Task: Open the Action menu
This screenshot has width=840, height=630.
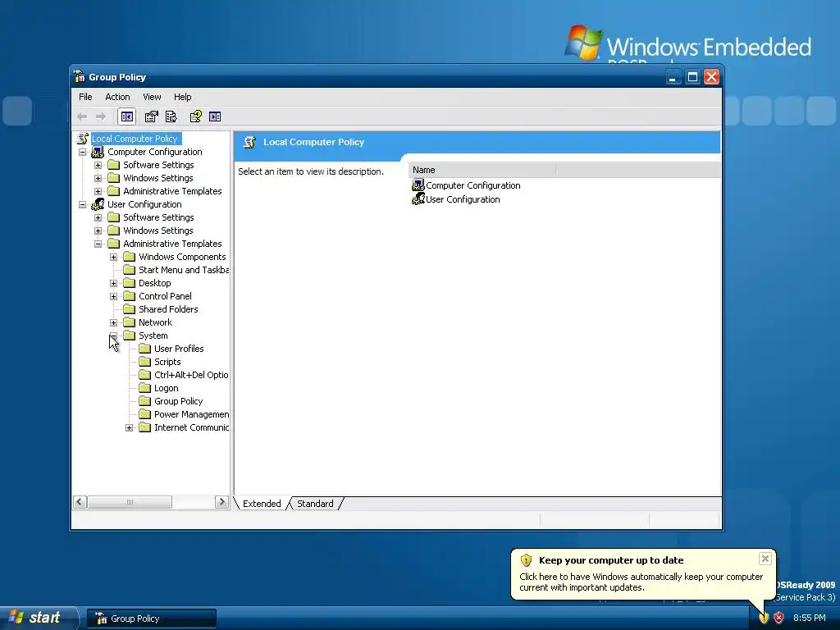Action: click(x=117, y=97)
